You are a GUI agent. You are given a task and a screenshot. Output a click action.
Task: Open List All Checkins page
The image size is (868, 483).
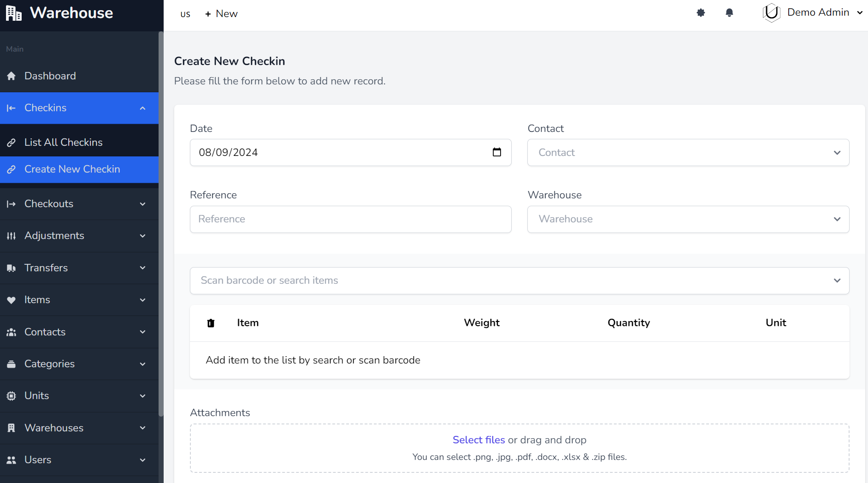(64, 143)
